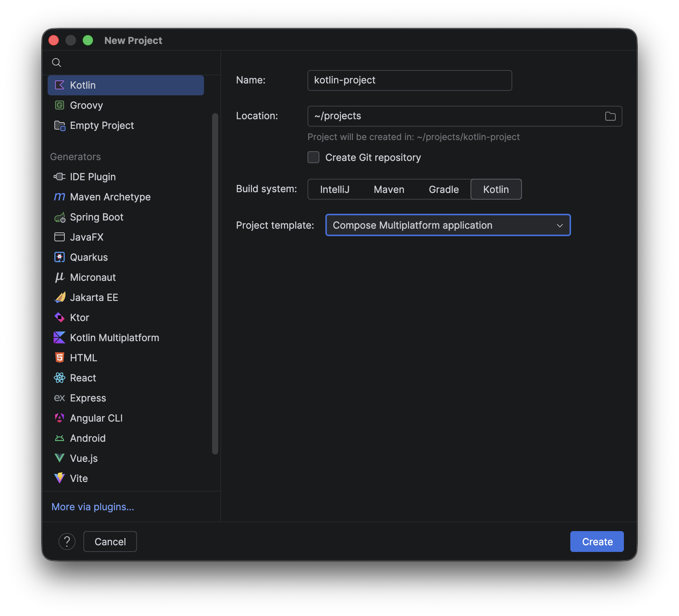Open the Project template dropdown
The height and width of the screenshot is (616, 679).
pyautogui.click(x=448, y=225)
